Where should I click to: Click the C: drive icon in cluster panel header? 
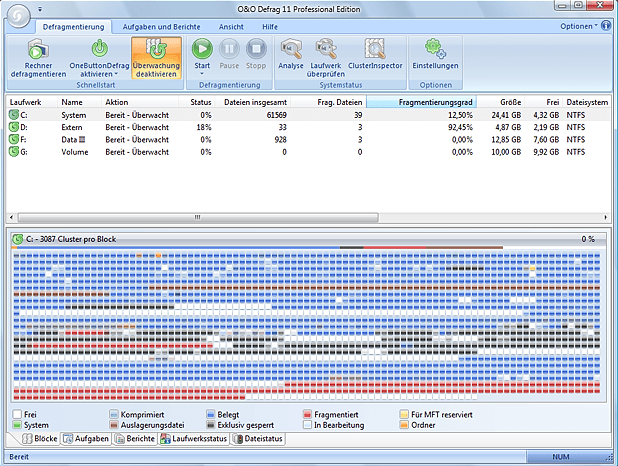(17, 239)
